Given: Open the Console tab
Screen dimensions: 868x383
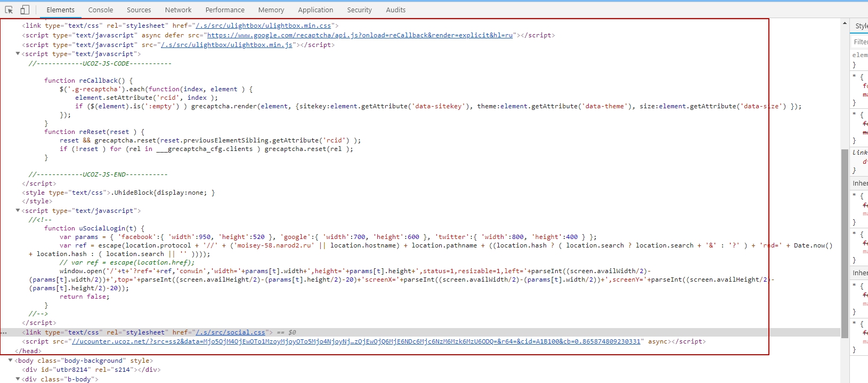Looking at the screenshot, I should (x=101, y=10).
